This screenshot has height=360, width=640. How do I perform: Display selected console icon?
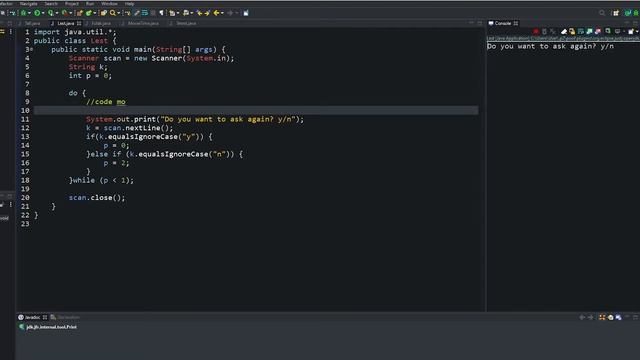point(617,31)
